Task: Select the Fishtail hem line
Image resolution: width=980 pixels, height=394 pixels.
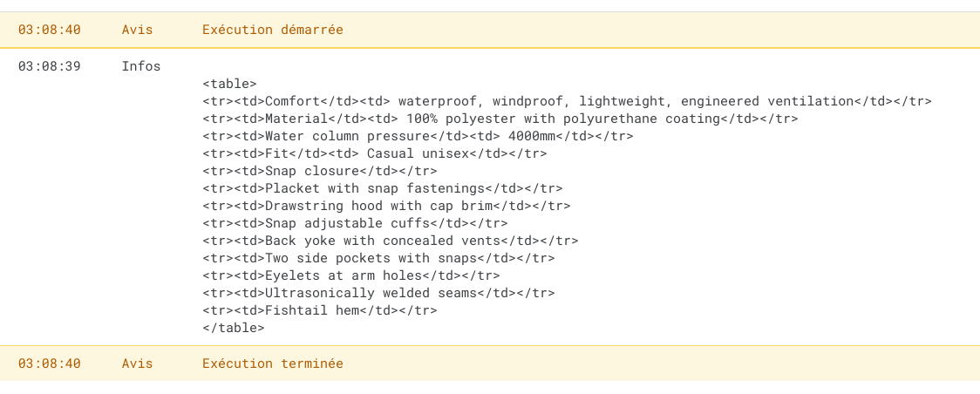Action: [x=319, y=310]
